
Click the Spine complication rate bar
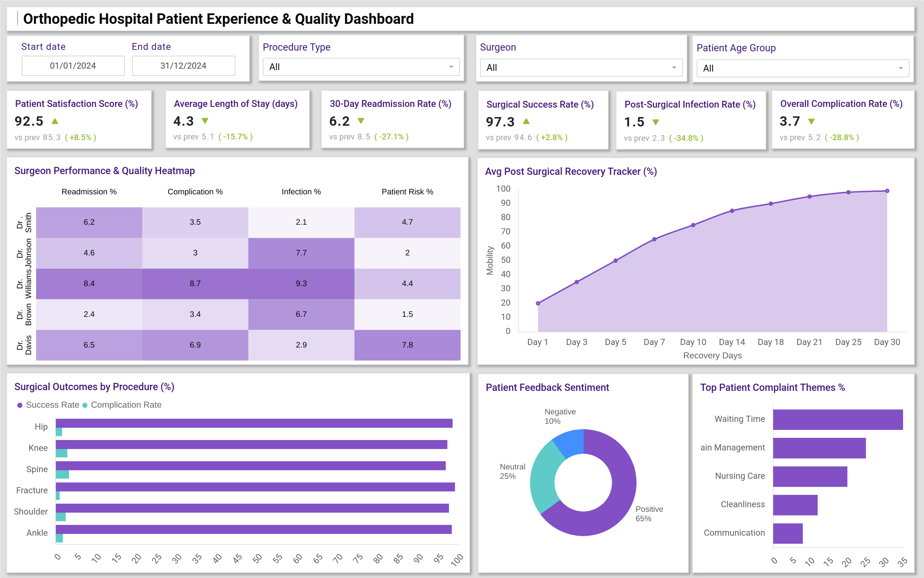(62, 474)
